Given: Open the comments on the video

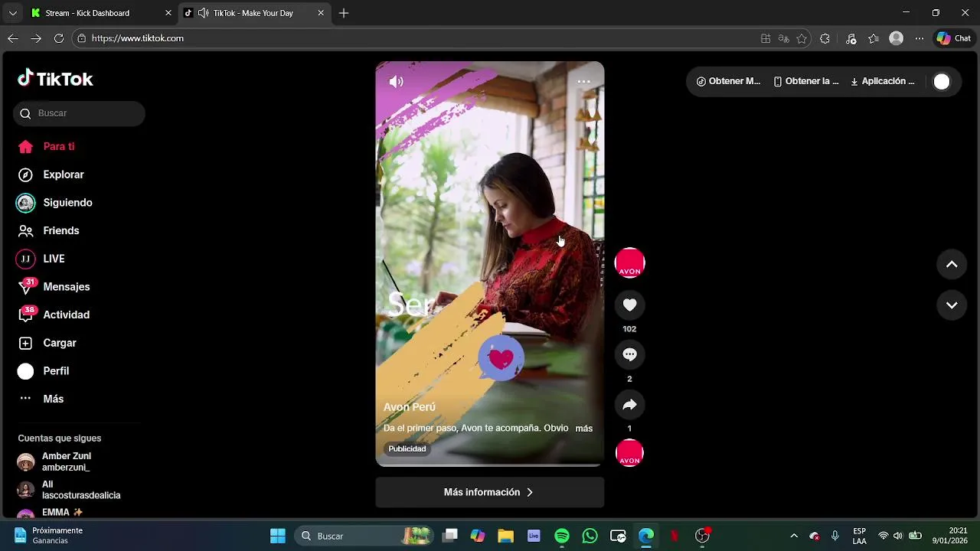Looking at the screenshot, I should [629, 354].
